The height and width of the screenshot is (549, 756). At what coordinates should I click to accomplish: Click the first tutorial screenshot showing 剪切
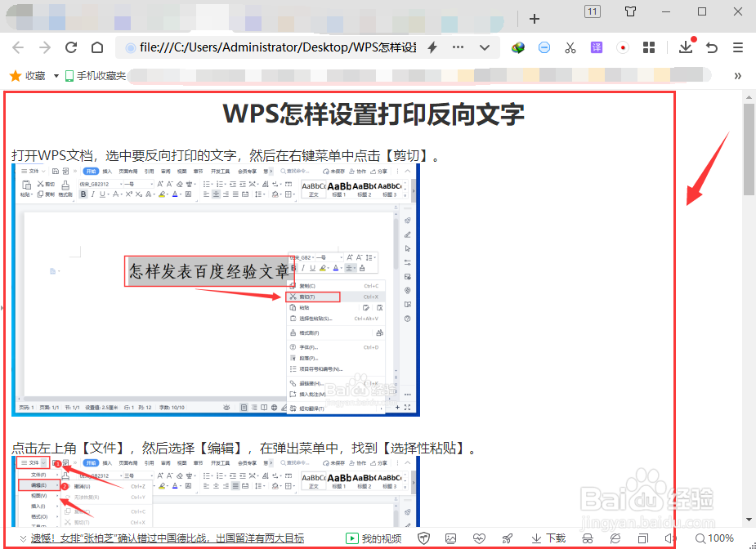[x=216, y=290]
